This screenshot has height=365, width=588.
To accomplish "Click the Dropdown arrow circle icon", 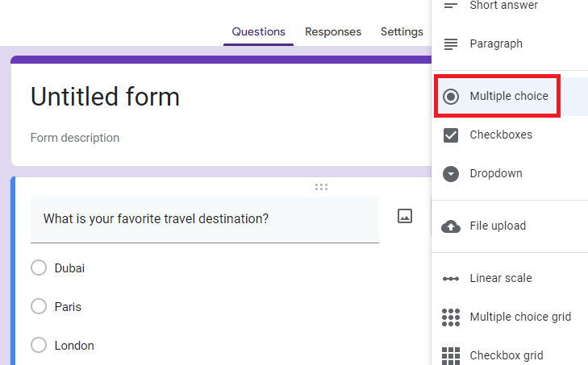I will pos(451,174).
